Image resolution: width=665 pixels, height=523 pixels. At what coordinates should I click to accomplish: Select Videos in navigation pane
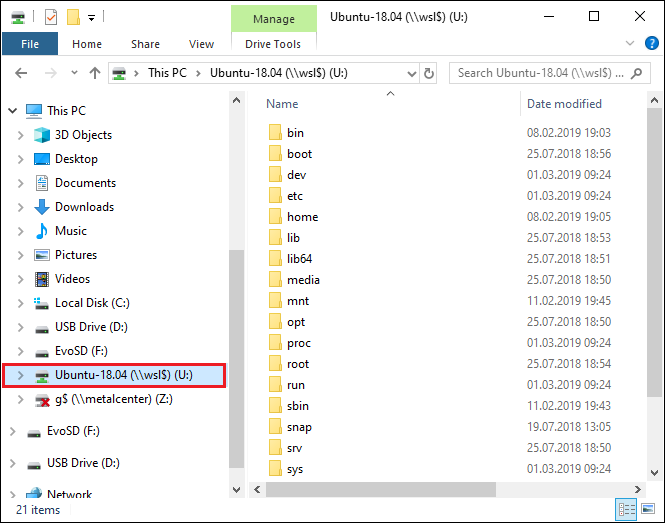73,279
